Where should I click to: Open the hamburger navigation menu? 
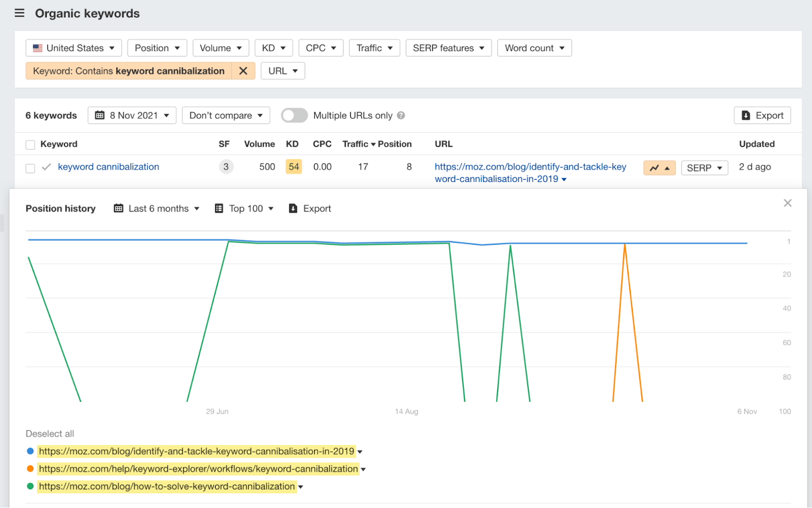click(19, 13)
